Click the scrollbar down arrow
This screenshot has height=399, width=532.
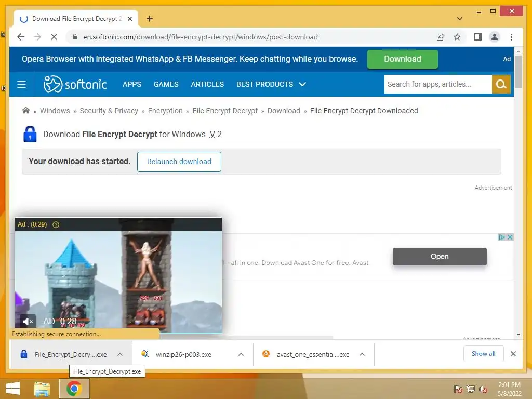pos(518,335)
